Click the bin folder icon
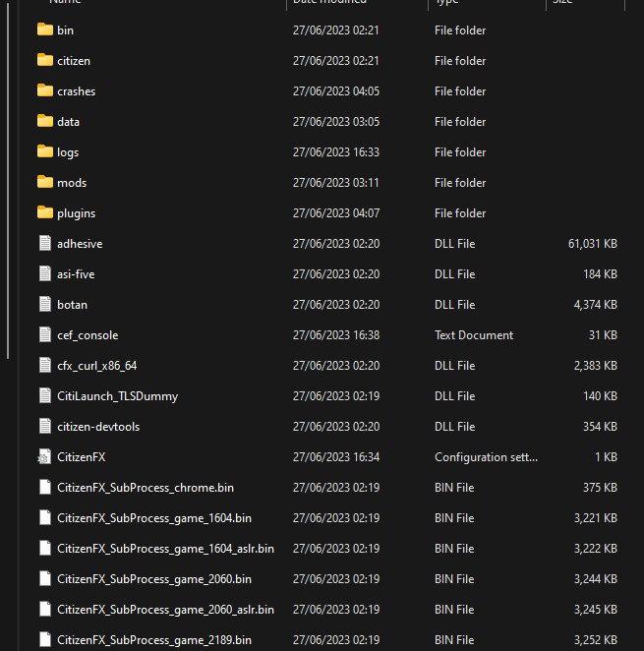Viewport: 644px width, 651px height. coord(44,30)
